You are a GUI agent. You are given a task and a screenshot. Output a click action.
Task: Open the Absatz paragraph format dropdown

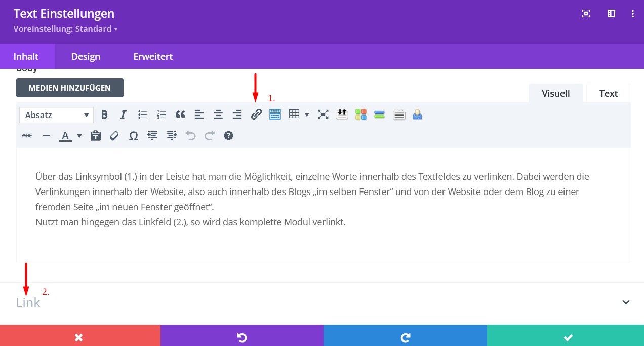pos(57,115)
